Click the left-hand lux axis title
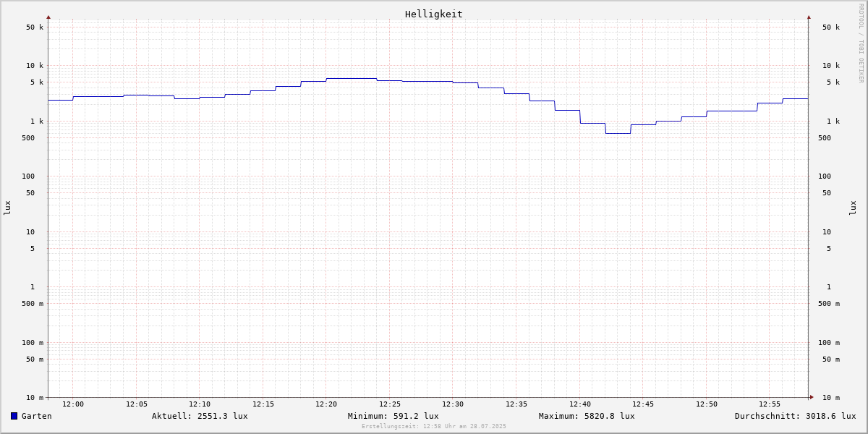Image resolution: width=868 pixels, height=434 pixels. tap(7, 208)
